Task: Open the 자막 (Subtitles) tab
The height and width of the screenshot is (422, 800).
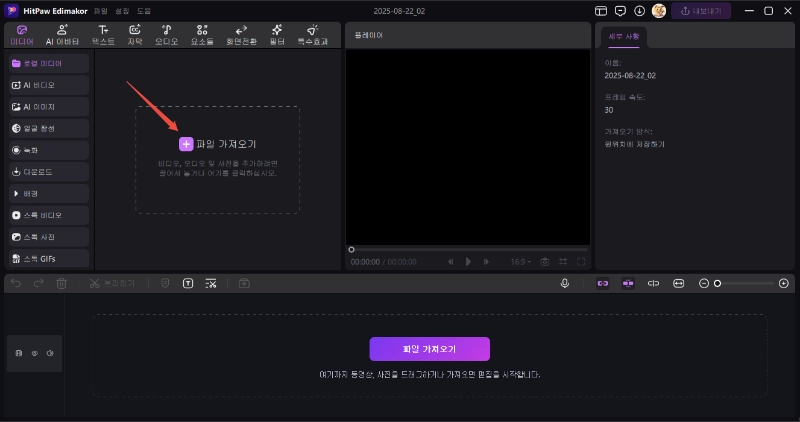Action: click(135, 35)
